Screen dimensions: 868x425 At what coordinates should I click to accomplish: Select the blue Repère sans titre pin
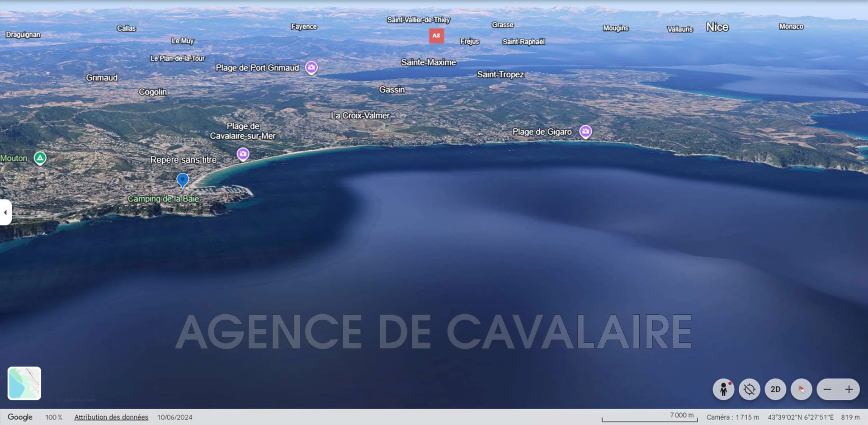pos(182,179)
